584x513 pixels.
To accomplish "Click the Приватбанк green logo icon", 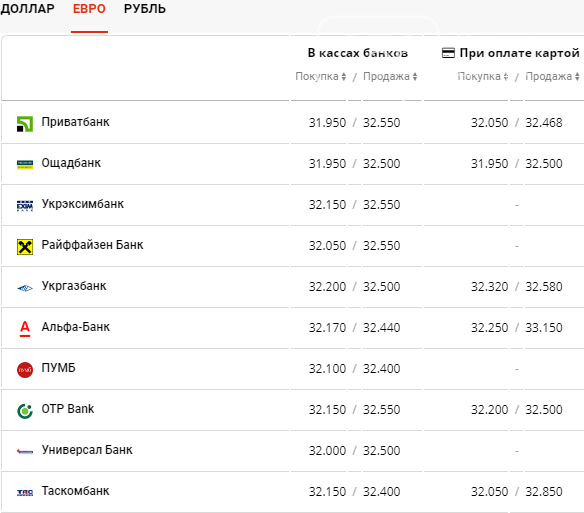I will (25, 124).
